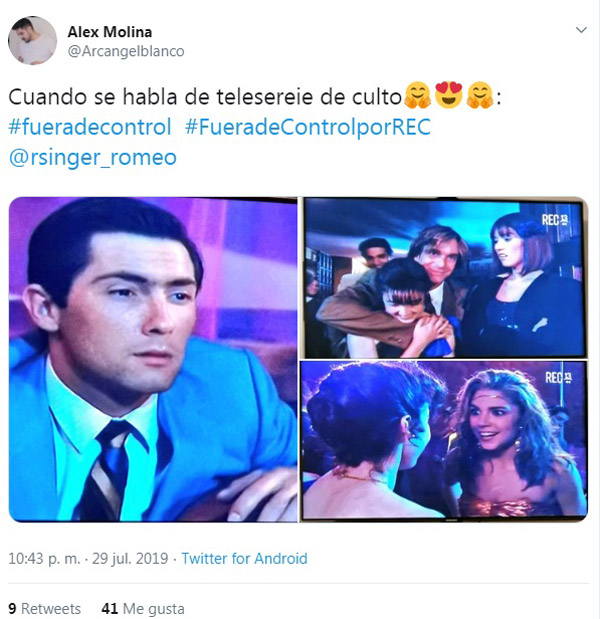Open the @Arcangelblanco handle

point(126,51)
